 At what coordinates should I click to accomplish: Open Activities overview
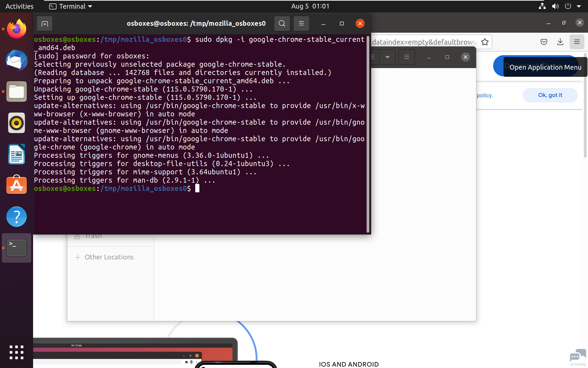(x=20, y=6)
